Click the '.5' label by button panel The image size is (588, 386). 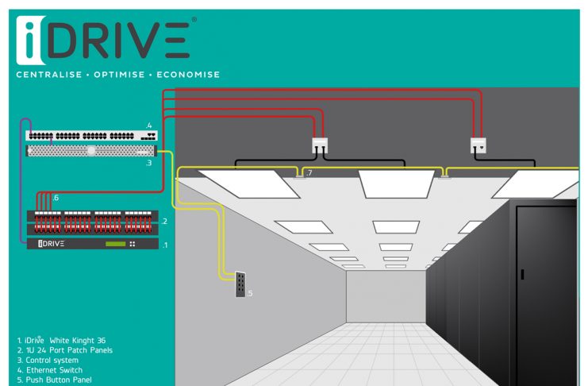click(249, 293)
